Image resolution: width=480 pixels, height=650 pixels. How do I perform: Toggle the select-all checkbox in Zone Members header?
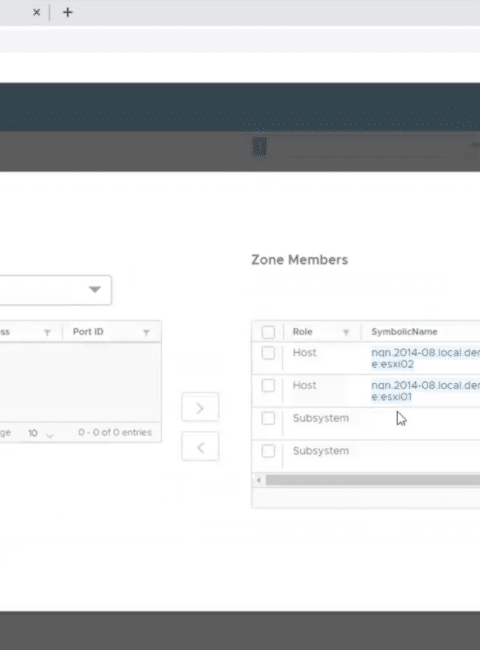(268, 332)
